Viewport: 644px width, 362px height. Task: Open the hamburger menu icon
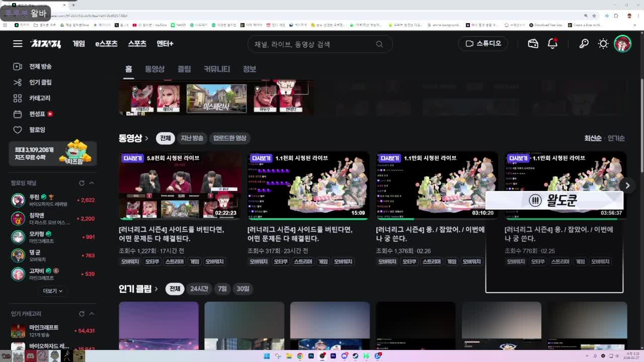tap(18, 44)
